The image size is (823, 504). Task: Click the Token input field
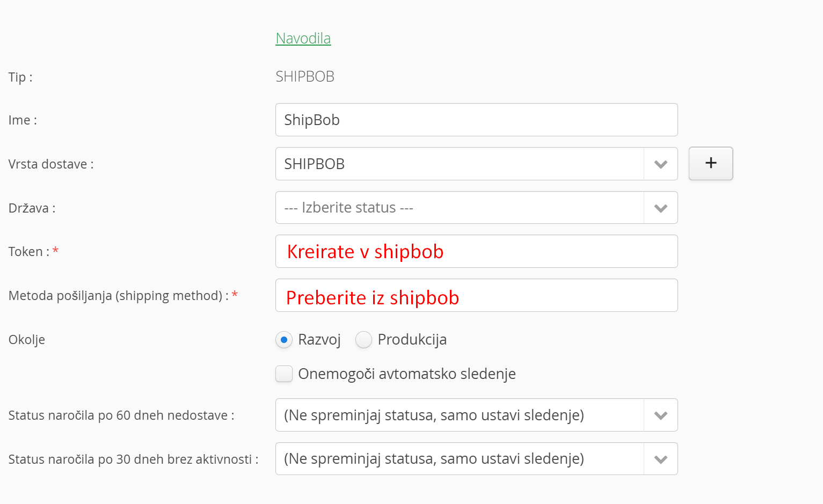tap(476, 251)
